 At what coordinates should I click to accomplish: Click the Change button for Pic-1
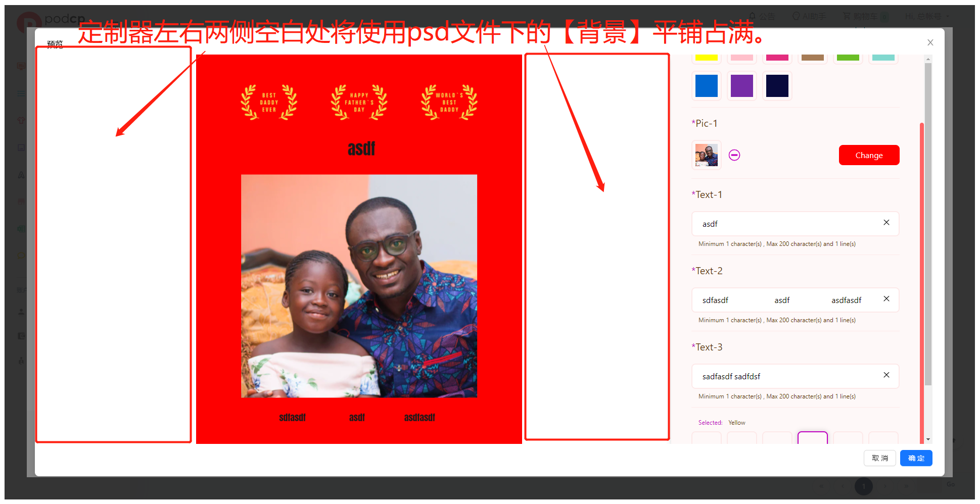pyautogui.click(x=869, y=155)
